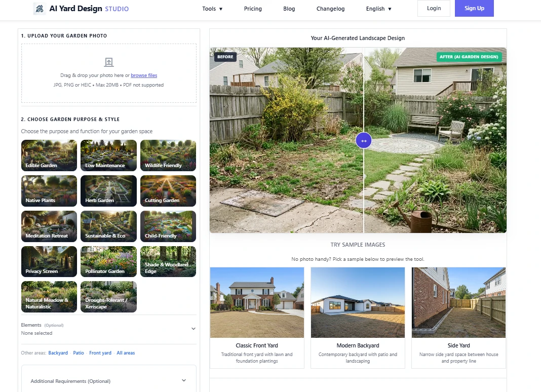Select the Cutting Garden style
The image size is (541, 392).
(x=168, y=191)
